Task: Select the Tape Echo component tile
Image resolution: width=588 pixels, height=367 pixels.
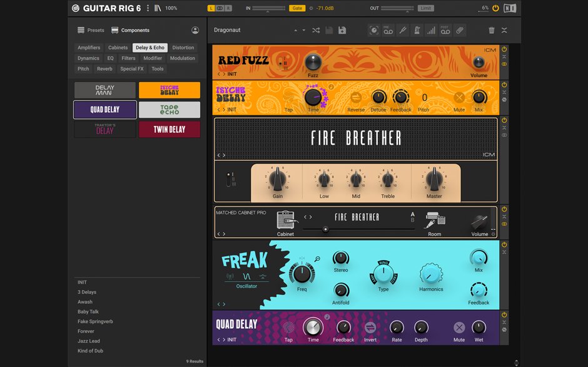Action: coord(170,110)
